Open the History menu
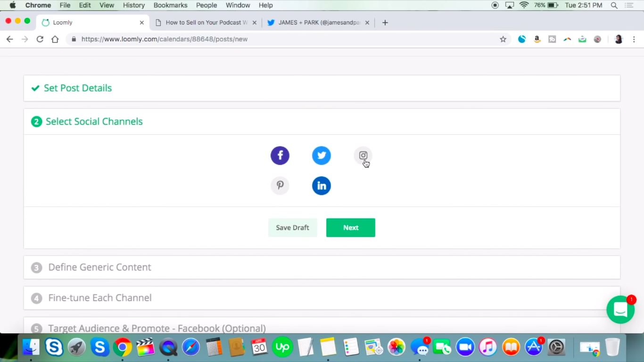 [x=134, y=5]
